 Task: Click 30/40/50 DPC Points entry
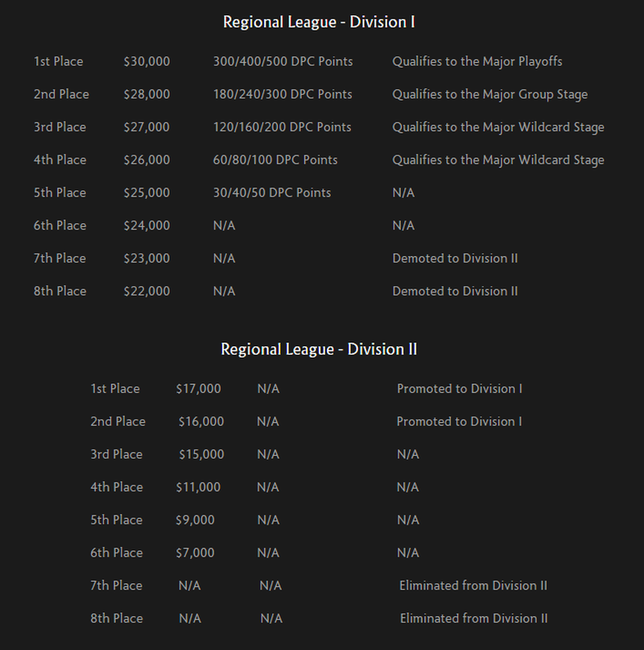[272, 193]
